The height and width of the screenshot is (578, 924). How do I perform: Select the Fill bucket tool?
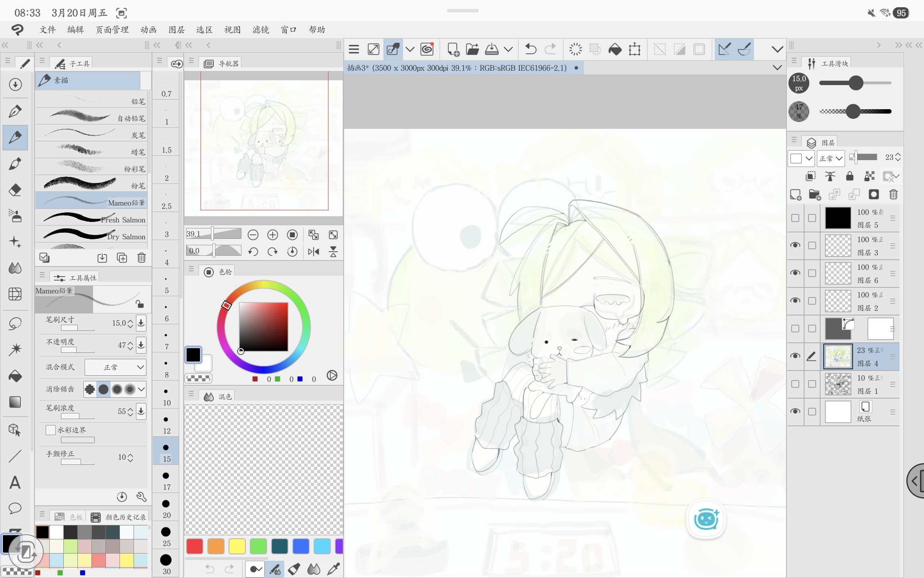click(x=15, y=376)
